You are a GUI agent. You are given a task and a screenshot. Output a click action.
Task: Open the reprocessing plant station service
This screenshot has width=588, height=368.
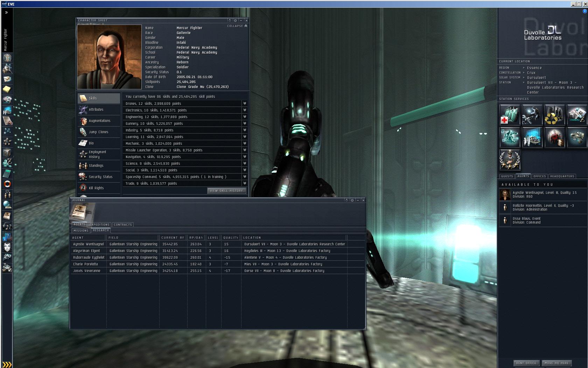tap(554, 115)
